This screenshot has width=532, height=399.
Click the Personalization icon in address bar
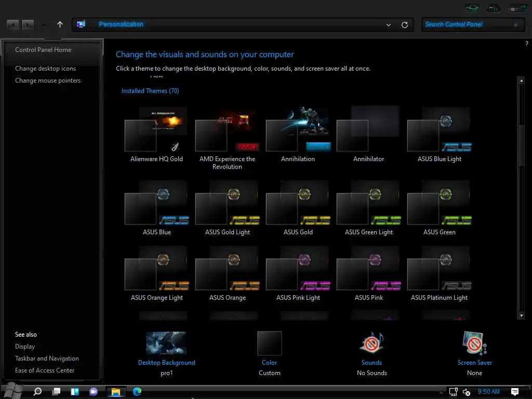point(81,24)
